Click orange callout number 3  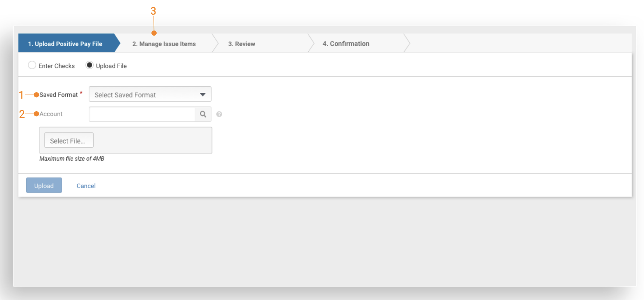(x=153, y=11)
